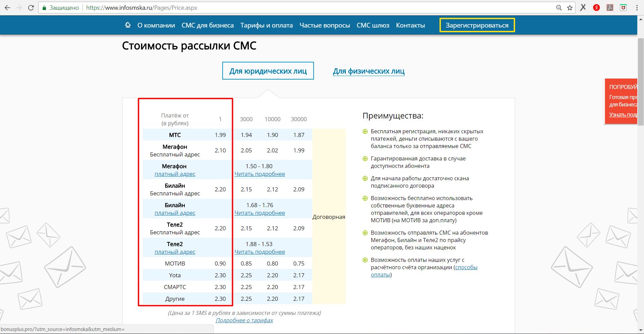Click the 'МТС' row label
The width and height of the screenshot is (644, 334).
click(x=175, y=135)
